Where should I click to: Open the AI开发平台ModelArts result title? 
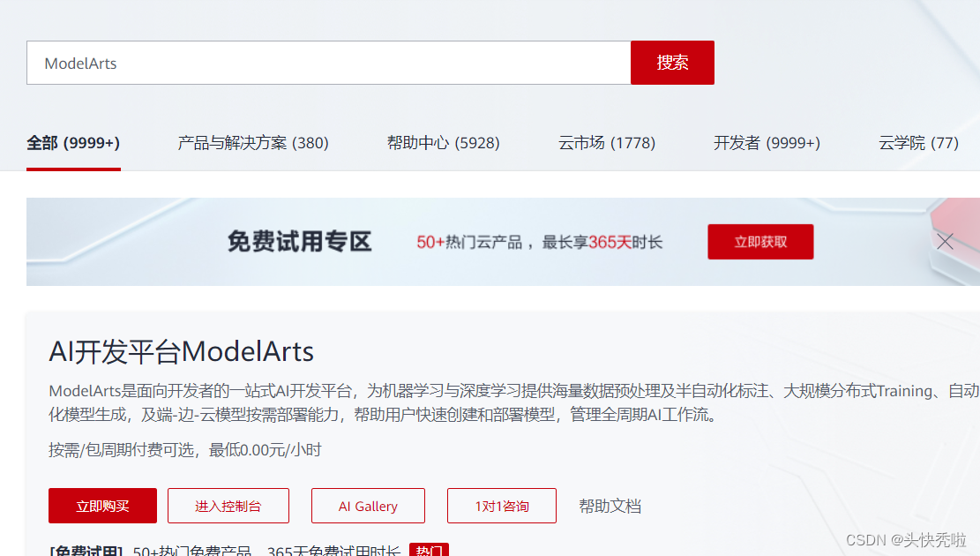point(181,351)
